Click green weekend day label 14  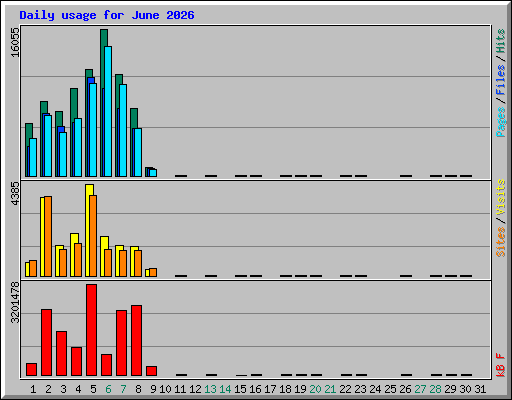pyautogui.click(x=225, y=389)
